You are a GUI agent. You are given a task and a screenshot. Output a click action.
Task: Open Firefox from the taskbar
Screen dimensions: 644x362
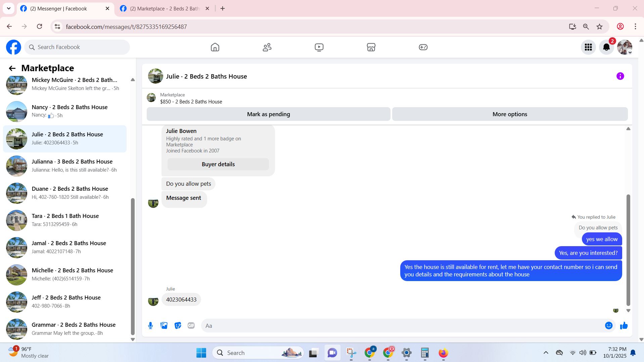pyautogui.click(x=443, y=353)
